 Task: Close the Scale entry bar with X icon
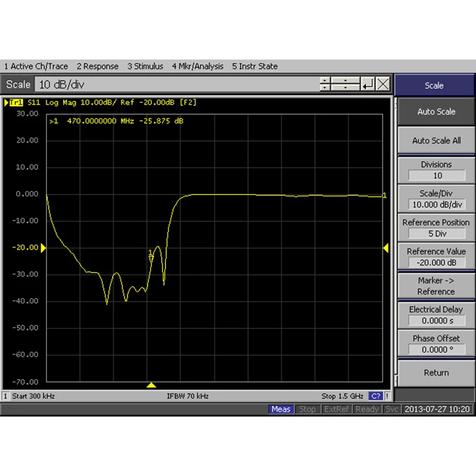383,84
